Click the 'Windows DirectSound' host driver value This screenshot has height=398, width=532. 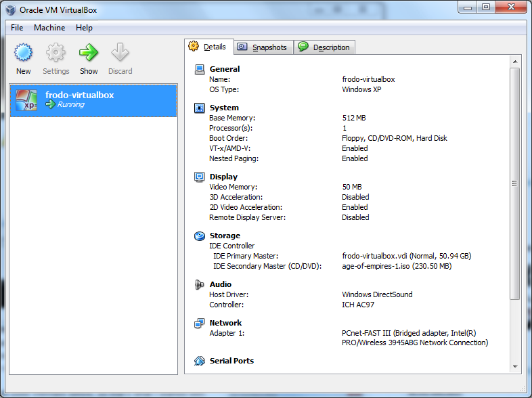coord(377,294)
